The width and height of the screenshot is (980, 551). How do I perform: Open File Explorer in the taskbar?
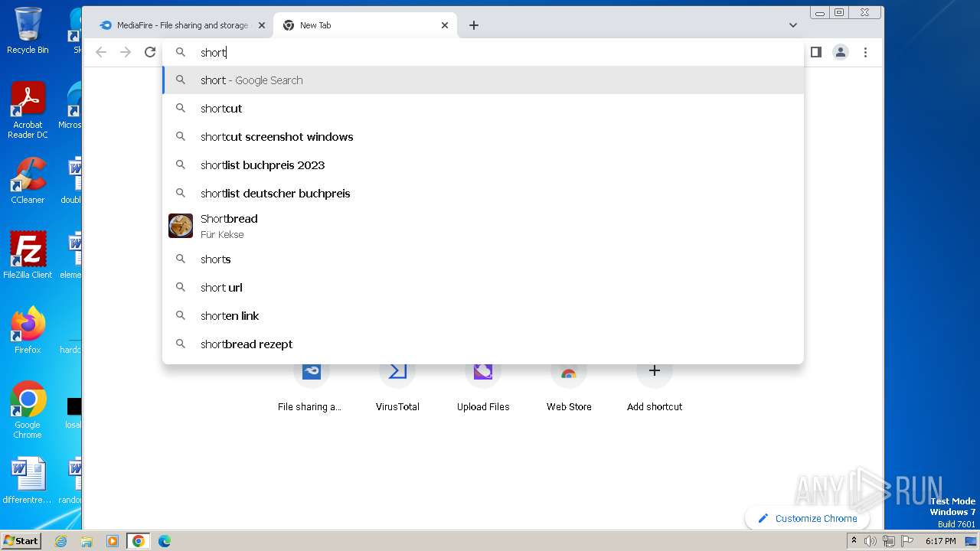click(87, 541)
